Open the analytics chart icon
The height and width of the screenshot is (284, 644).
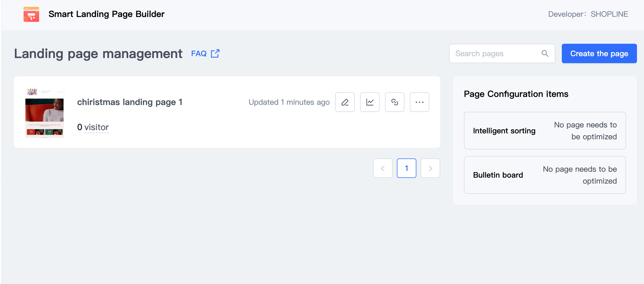pyautogui.click(x=370, y=102)
